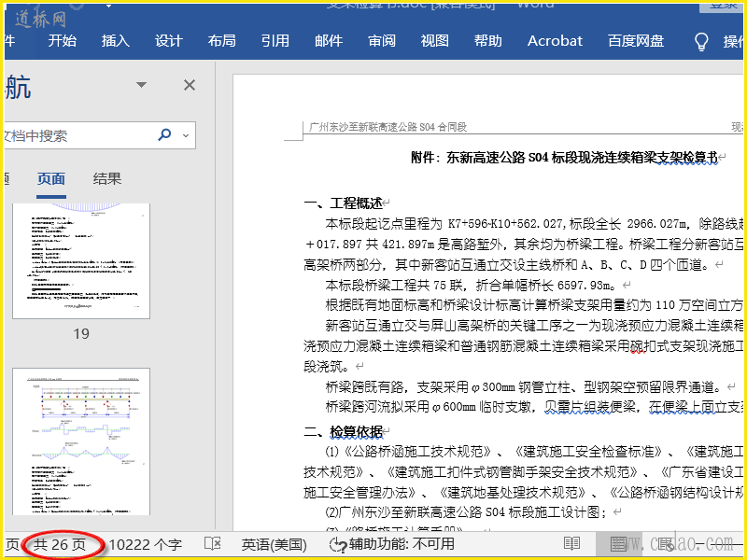Select the Acrobat ribbon tab

pyautogui.click(x=555, y=41)
